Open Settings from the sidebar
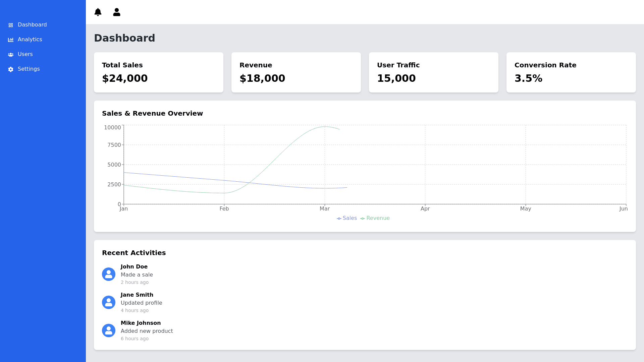Screen dimensions: 644x362 [x=29, y=69]
